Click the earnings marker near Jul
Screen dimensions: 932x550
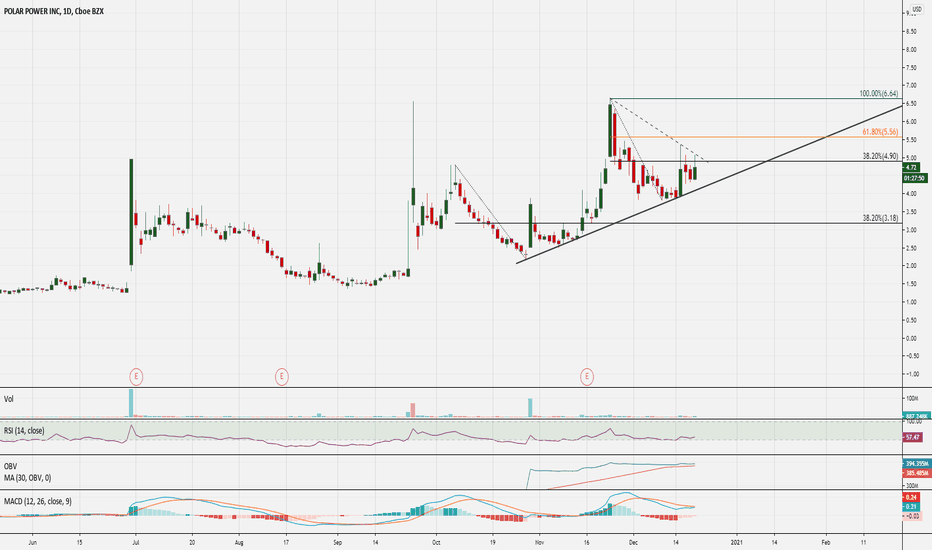tap(136, 376)
